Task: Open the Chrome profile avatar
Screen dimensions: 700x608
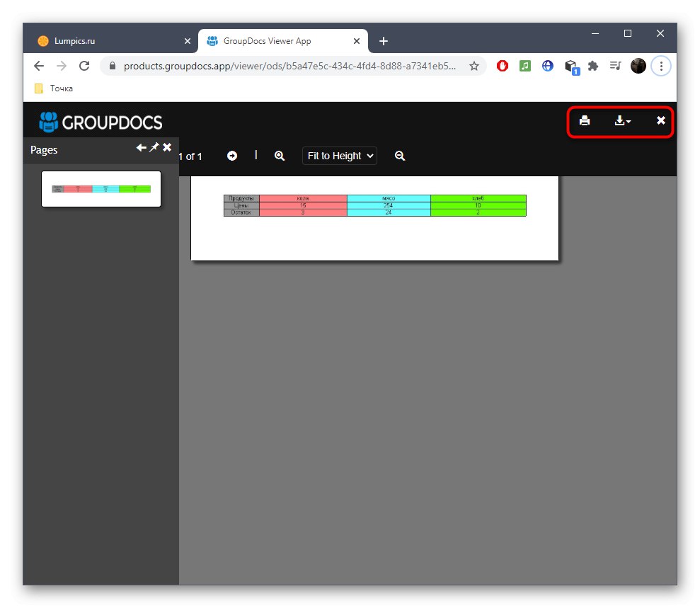Action: (x=638, y=66)
